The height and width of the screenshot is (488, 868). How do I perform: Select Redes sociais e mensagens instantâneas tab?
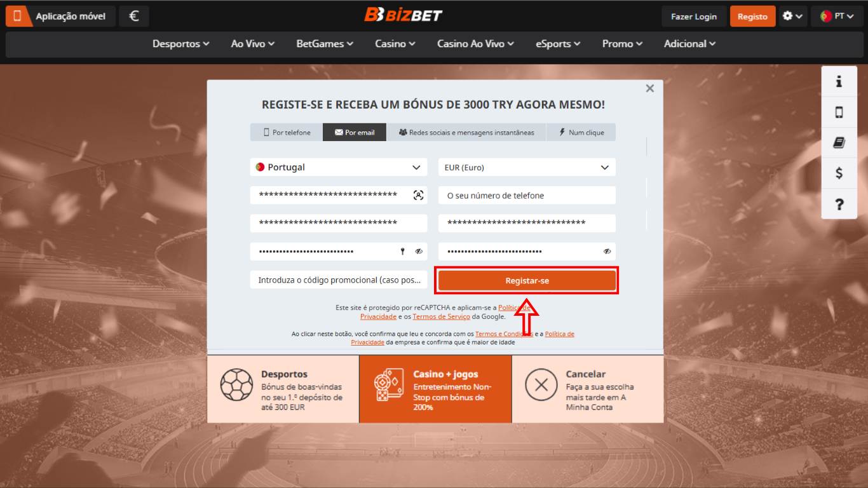point(466,132)
